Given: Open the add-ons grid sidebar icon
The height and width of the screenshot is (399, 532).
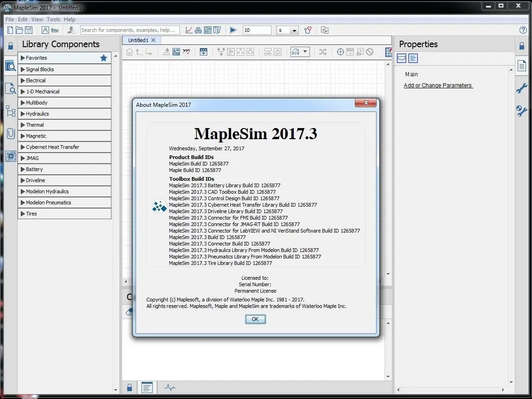Looking at the screenshot, I should coord(11,156).
